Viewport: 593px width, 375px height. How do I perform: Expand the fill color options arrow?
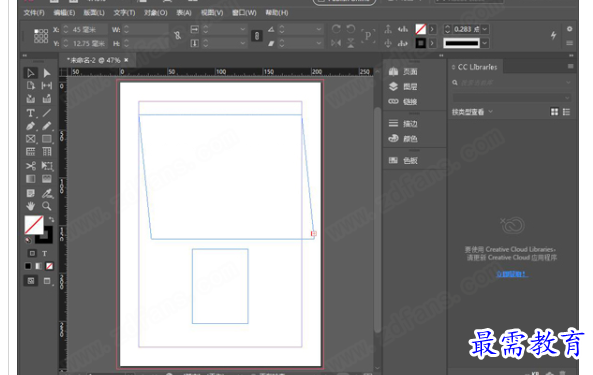[x=432, y=29]
